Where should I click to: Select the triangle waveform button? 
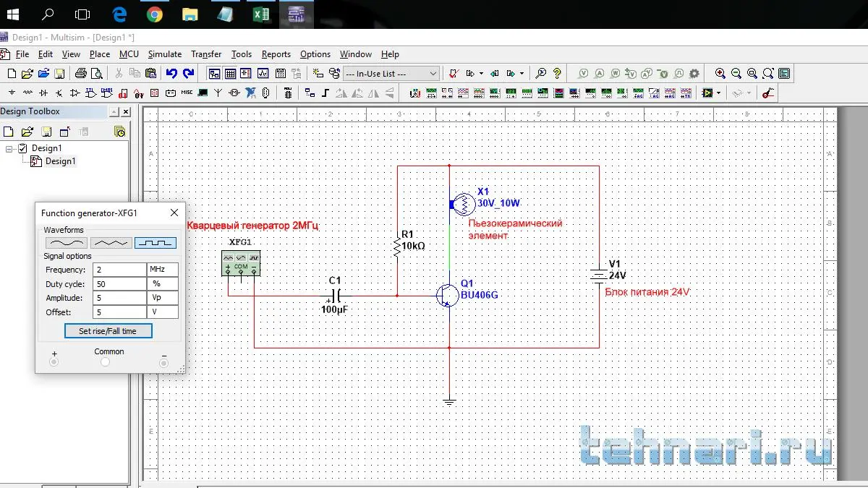111,243
